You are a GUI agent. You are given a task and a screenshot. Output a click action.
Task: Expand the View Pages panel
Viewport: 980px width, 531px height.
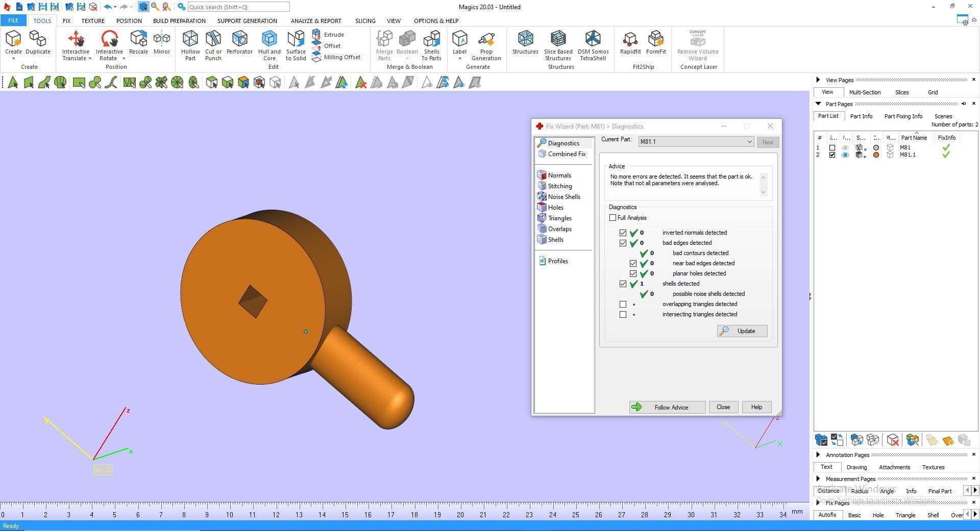(x=818, y=80)
